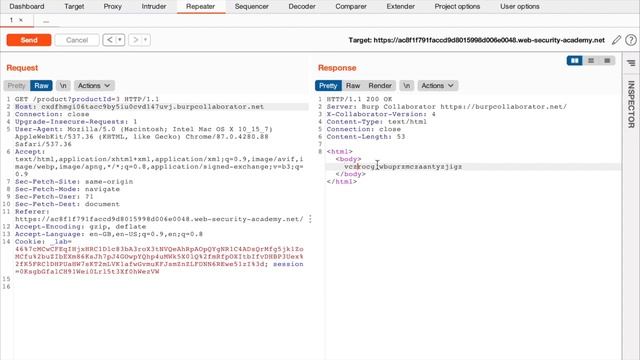640x360 pixels.
Task: Switch Response view to Render
Action: [x=380, y=86]
